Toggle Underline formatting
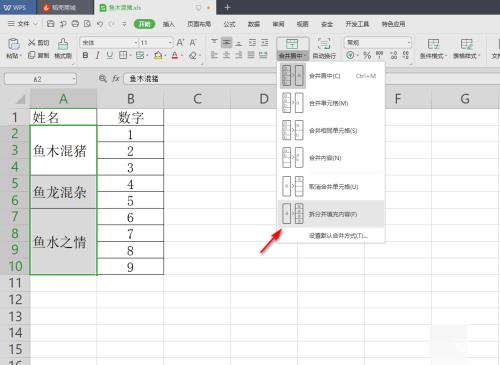 pyautogui.click(x=110, y=55)
